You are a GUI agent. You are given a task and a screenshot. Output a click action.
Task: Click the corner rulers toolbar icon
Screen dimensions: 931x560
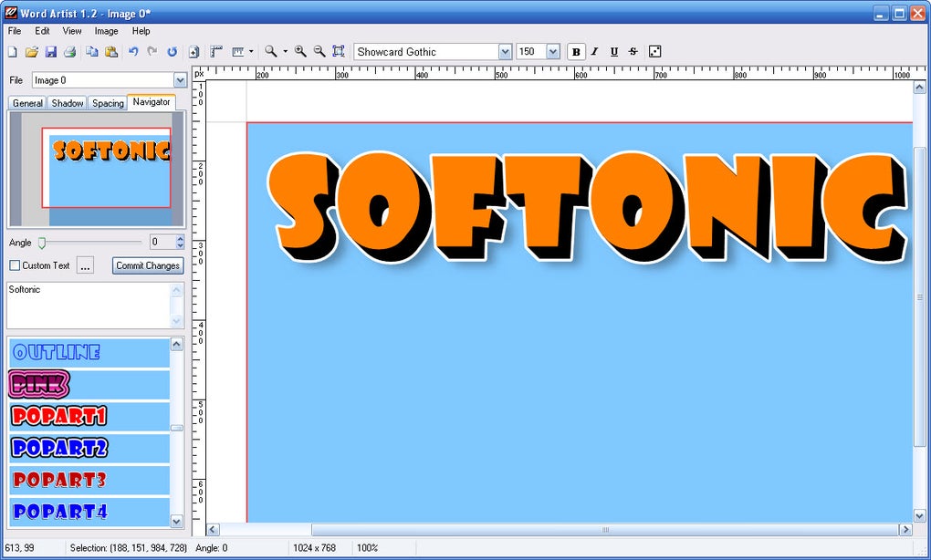(x=216, y=52)
